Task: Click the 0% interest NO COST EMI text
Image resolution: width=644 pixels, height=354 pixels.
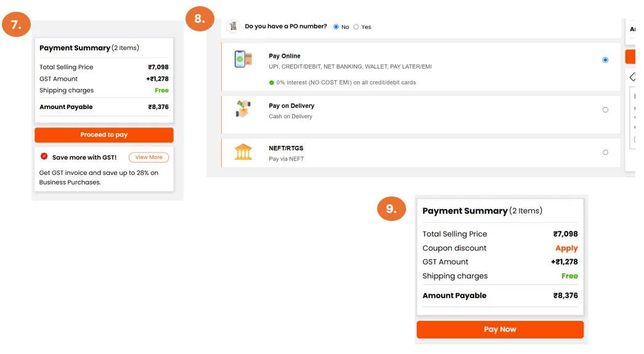Action: tap(346, 82)
